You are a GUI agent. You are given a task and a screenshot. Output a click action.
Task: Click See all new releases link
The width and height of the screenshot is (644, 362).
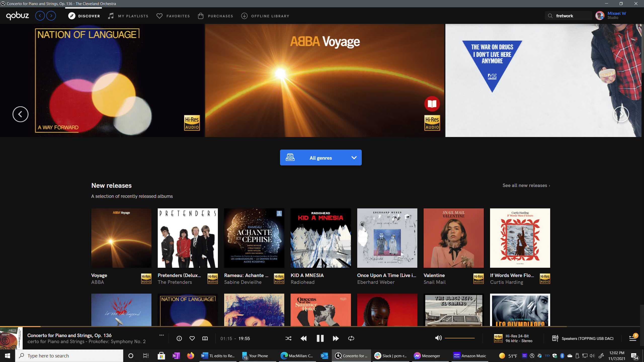526,185
